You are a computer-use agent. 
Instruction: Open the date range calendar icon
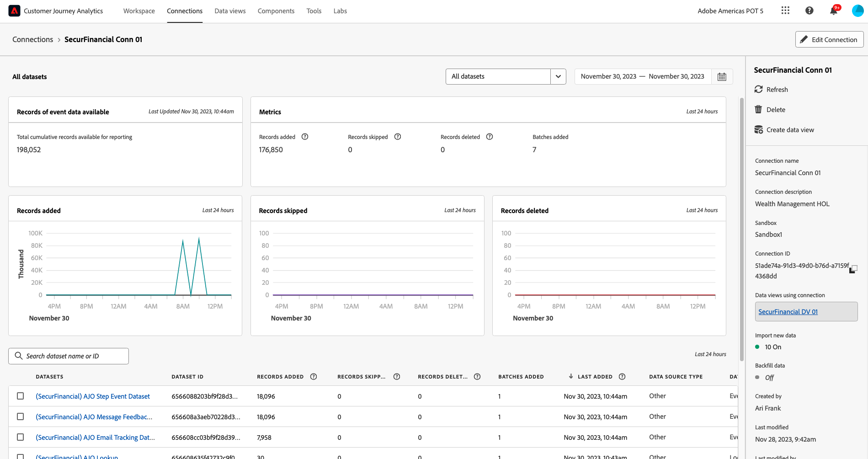coord(722,77)
